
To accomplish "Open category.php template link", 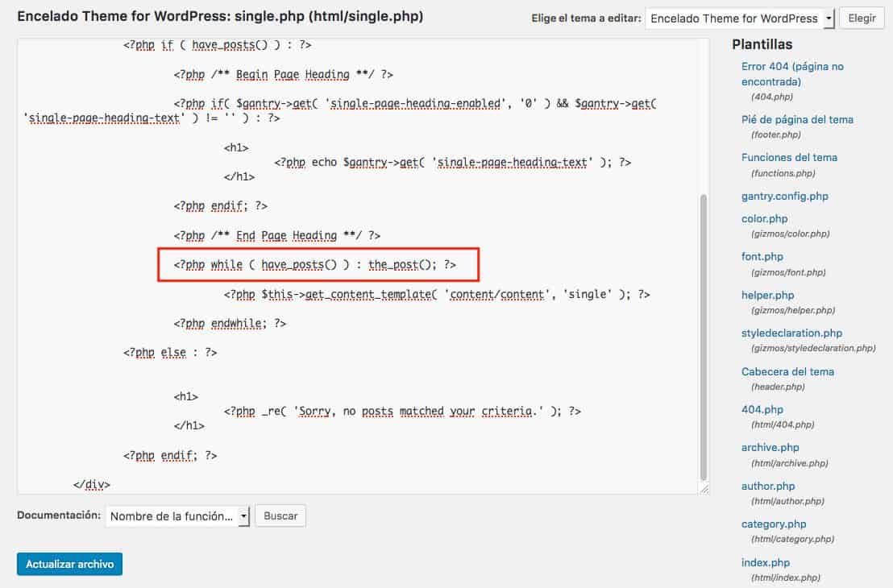I will (x=774, y=524).
